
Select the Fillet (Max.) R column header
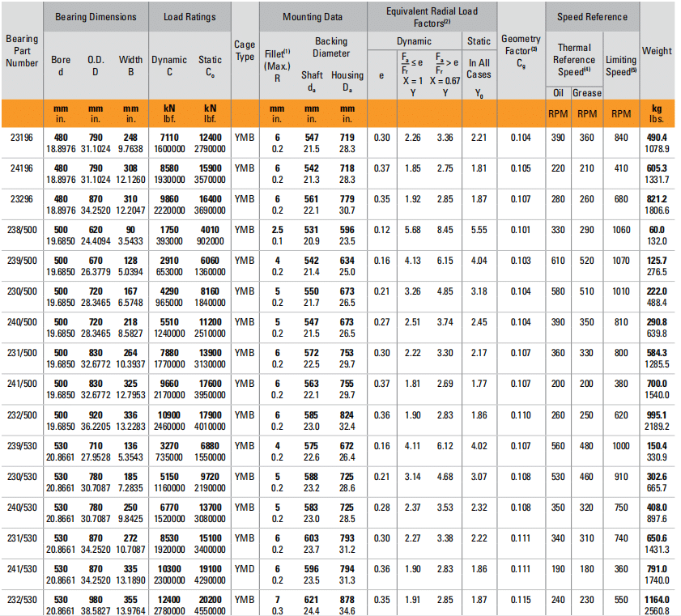coord(277,66)
